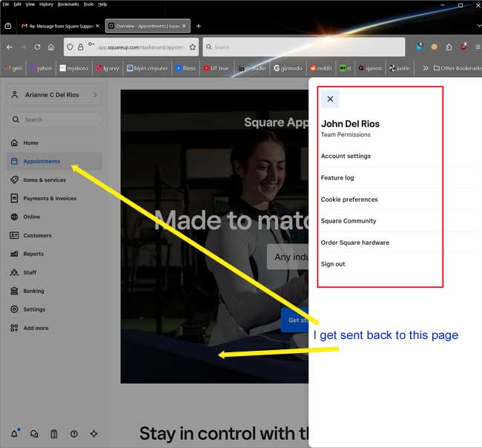This screenshot has width=482, height=448.
Task: Open the yahoo bookmark
Action: [x=41, y=68]
